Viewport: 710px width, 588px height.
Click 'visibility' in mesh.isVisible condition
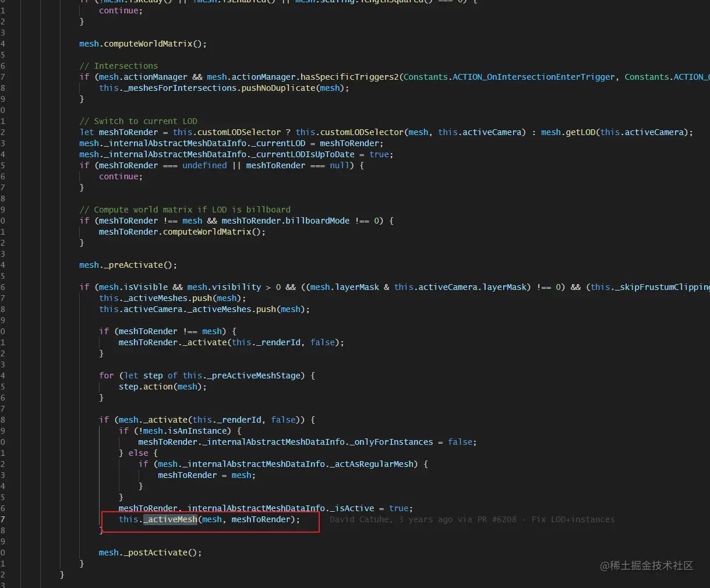[236, 287]
